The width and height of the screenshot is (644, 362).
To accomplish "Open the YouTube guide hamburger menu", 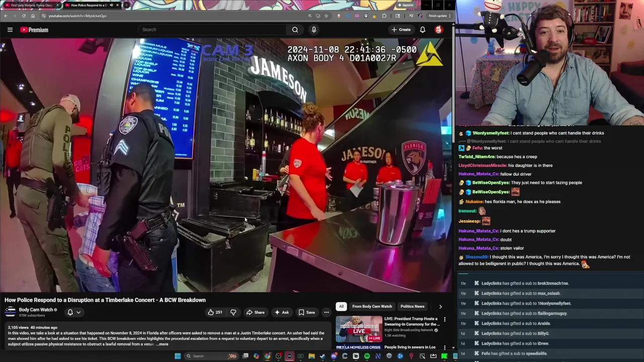I will pyautogui.click(x=10, y=30).
